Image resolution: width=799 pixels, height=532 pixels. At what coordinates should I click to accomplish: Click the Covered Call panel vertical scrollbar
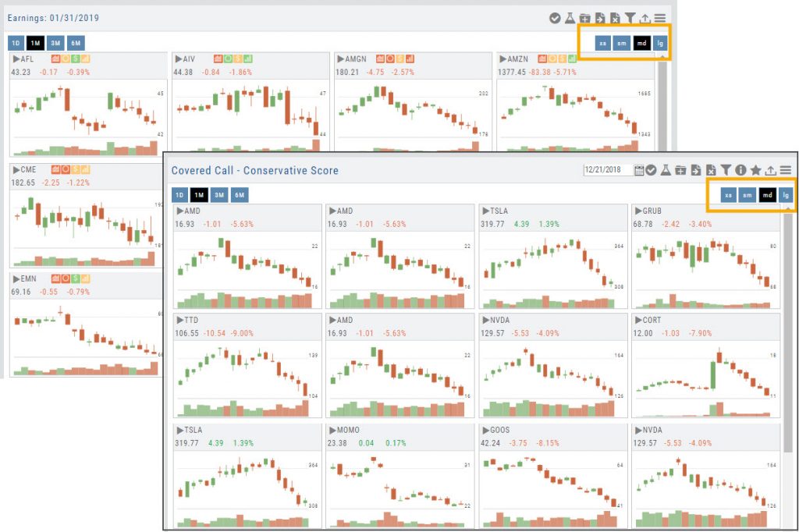pos(788,328)
